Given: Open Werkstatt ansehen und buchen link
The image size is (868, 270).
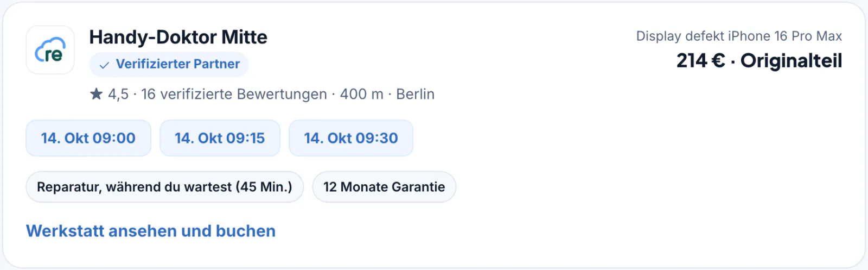Looking at the screenshot, I should pos(151,231).
